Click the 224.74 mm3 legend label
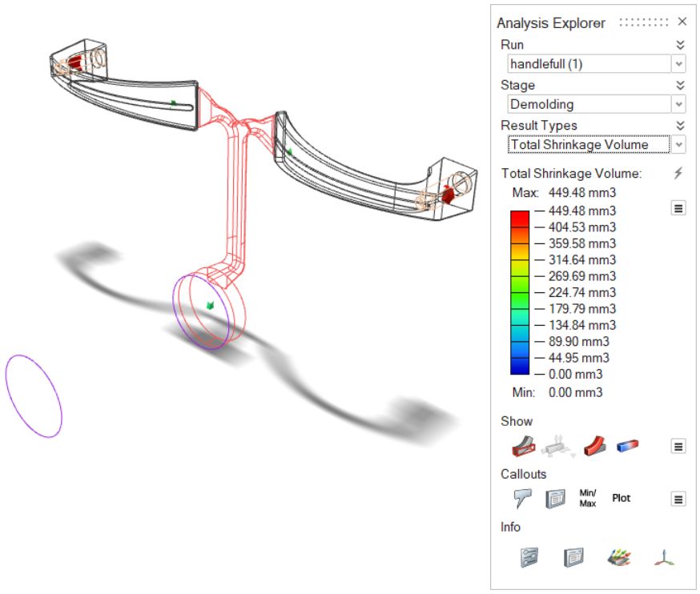Viewport: 700px width, 594px height. 582,293
